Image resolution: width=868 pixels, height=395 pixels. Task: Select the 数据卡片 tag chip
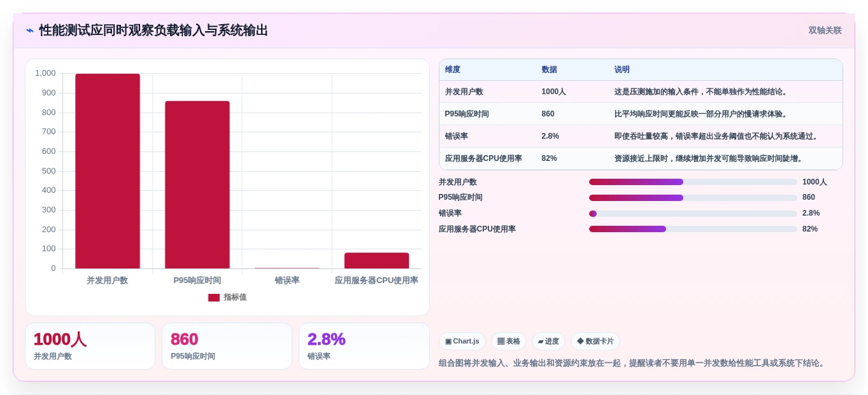coord(595,342)
